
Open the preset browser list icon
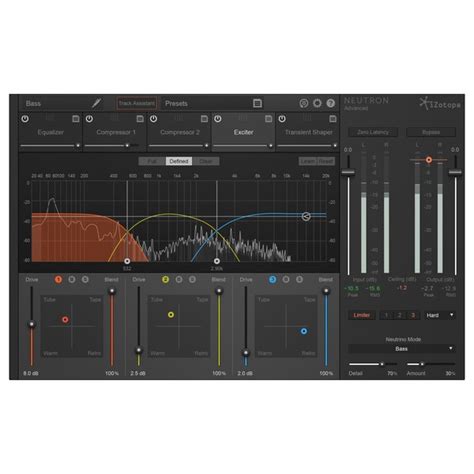(257, 103)
